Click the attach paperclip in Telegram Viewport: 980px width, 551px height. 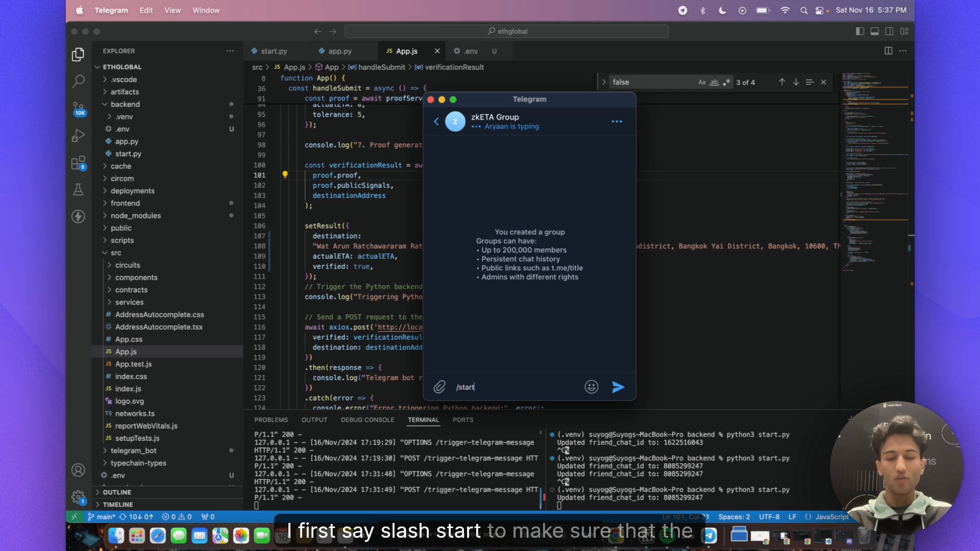pos(439,387)
